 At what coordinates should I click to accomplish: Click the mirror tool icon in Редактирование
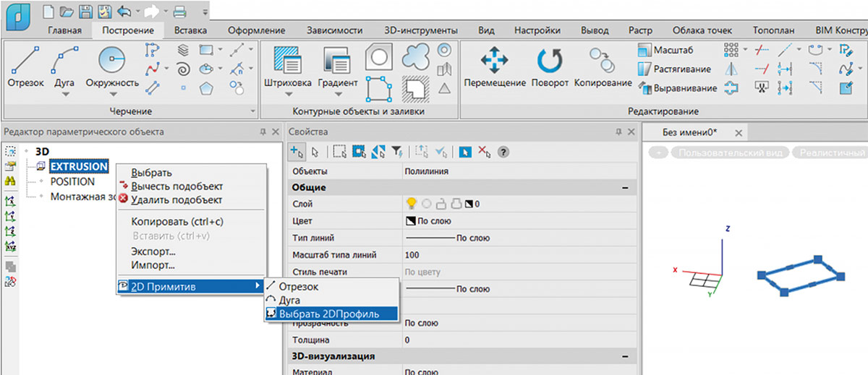point(732,69)
